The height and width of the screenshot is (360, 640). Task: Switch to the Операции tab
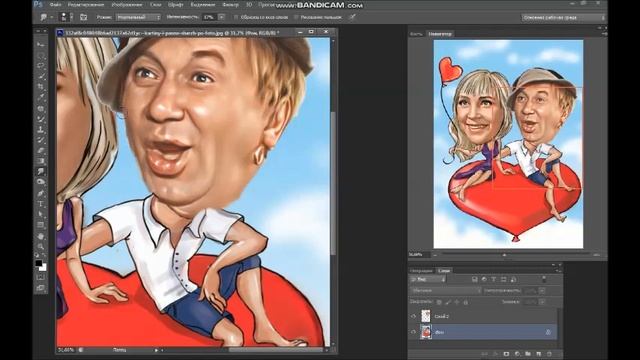point(422,271)
